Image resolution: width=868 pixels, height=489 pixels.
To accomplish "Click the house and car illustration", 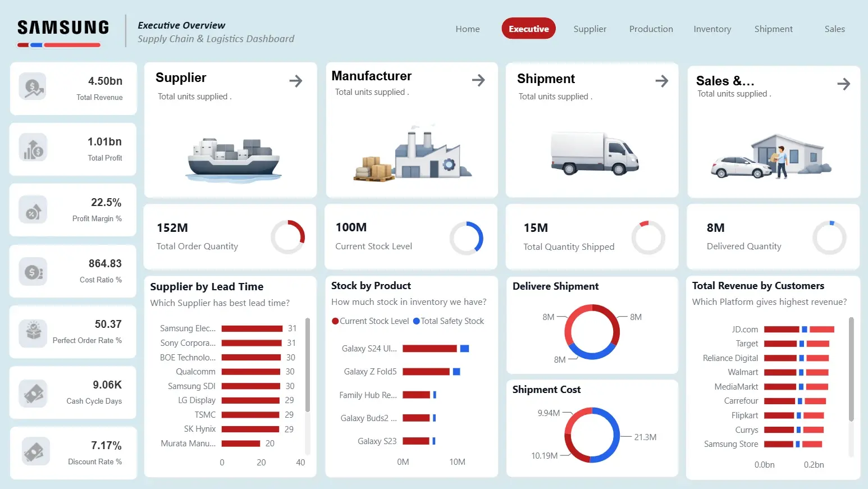I will point(771,157).
